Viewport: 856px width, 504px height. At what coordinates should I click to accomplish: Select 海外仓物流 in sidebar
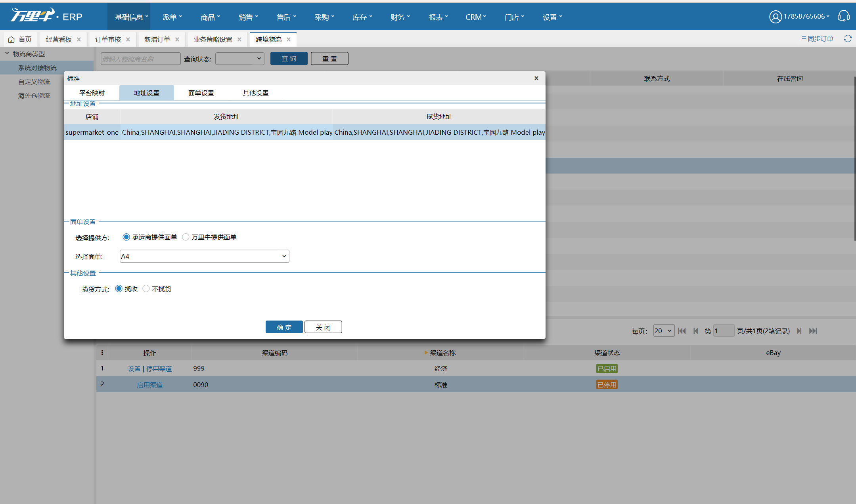point(34,95)
